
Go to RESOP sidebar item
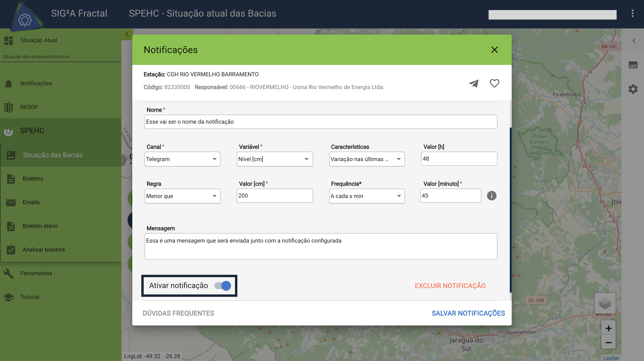pos(29,107)
